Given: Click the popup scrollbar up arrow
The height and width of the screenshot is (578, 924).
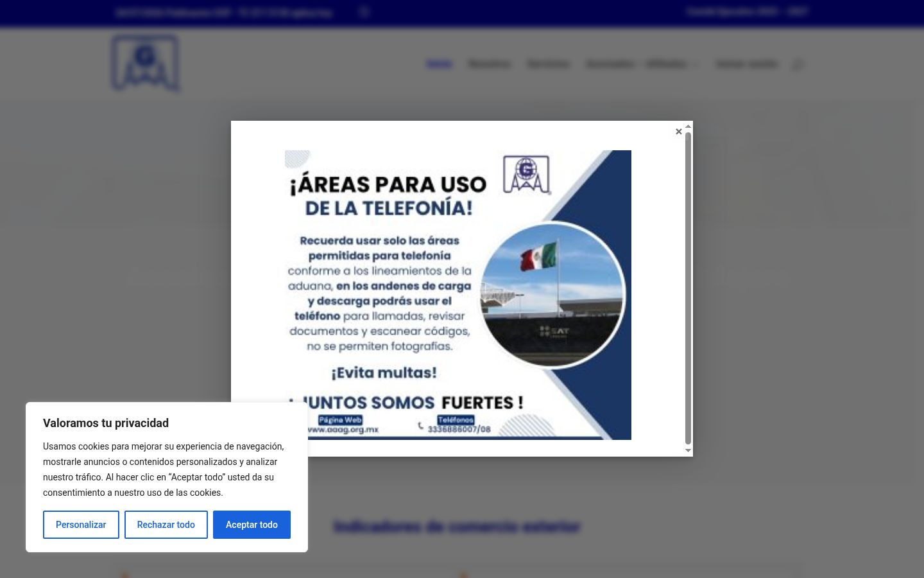Looking at the screenshot, I should (688, 127).
